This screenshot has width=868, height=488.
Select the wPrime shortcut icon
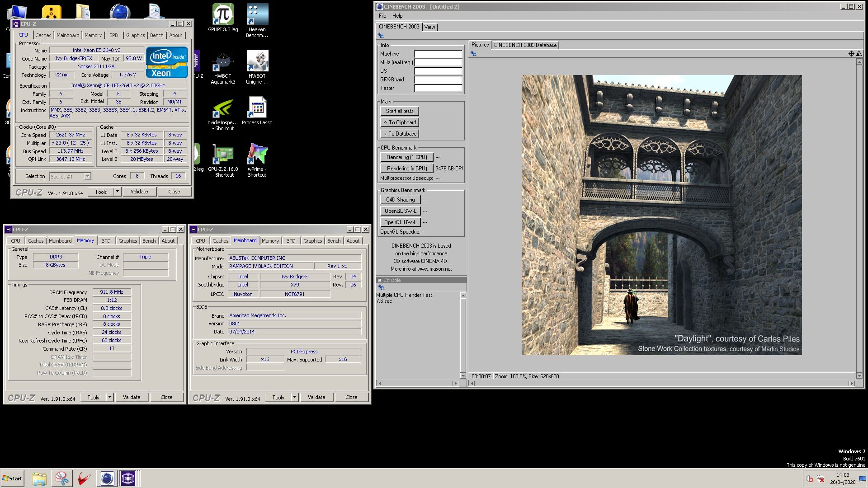[x=257, y=160]
